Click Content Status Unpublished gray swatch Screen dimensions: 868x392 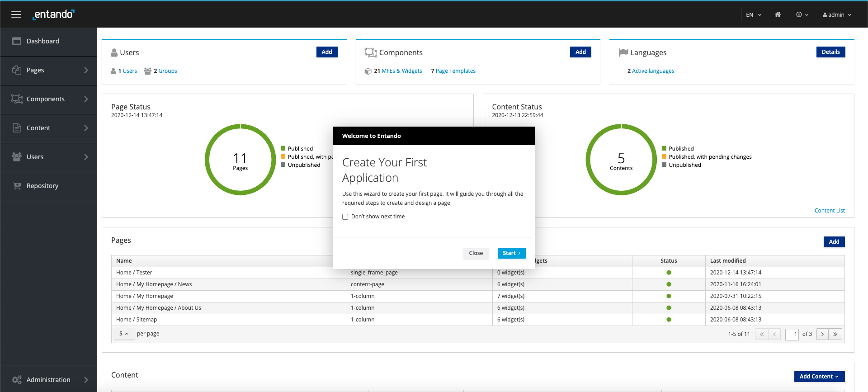pos(664,165)
